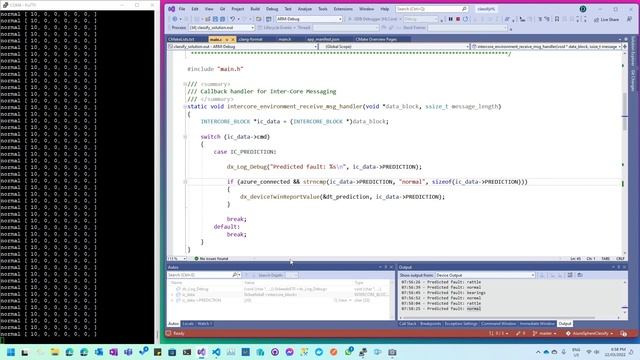Open the ARM-Debug configuration dropdown
The width and height of the screenshot is (640, 360).
pos(309,19)
